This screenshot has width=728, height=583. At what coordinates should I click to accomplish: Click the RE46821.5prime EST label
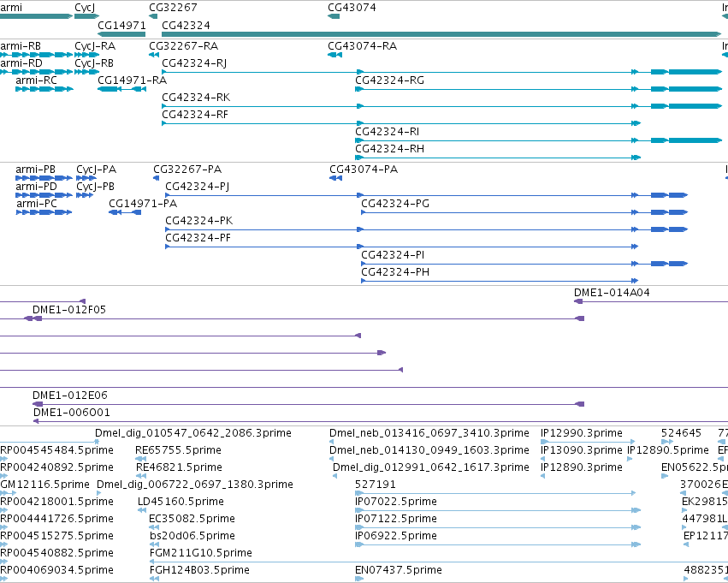click(179, 467)
